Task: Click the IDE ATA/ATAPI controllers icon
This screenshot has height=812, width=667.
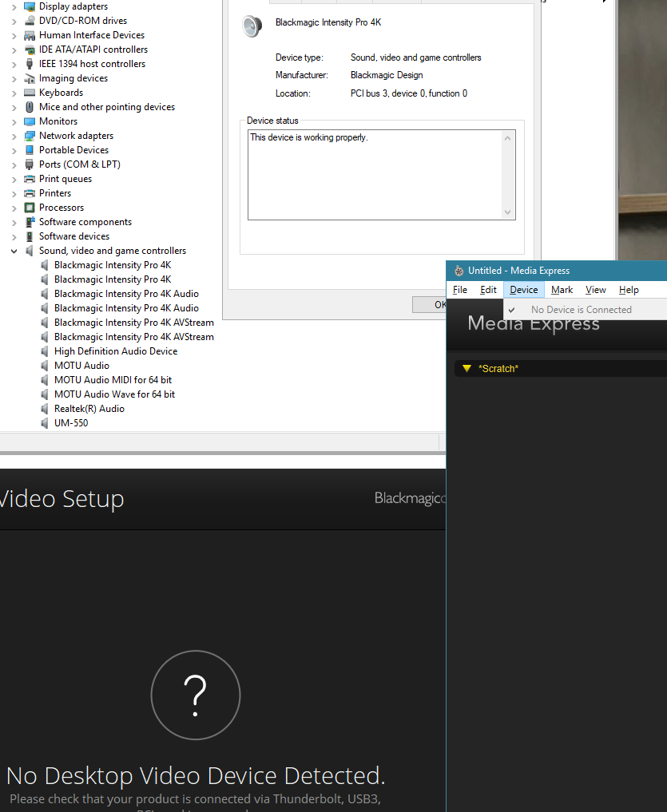Action: (x=30, y=50)
